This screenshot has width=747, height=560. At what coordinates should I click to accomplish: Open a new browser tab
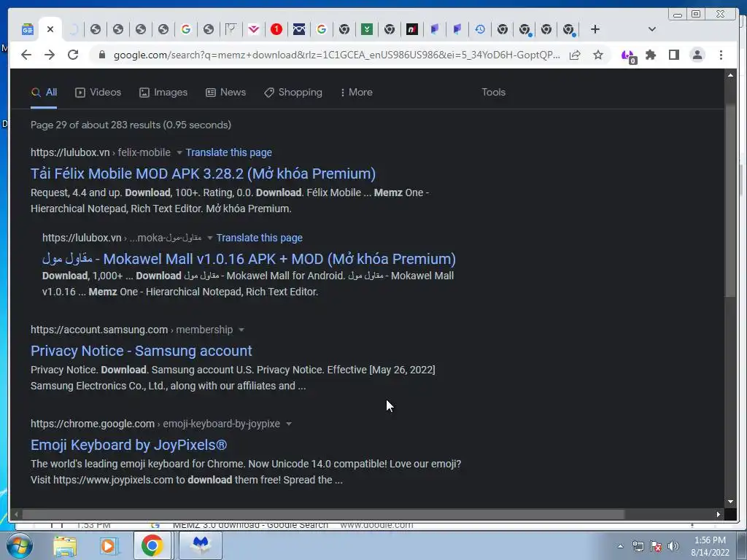[595, 29]
